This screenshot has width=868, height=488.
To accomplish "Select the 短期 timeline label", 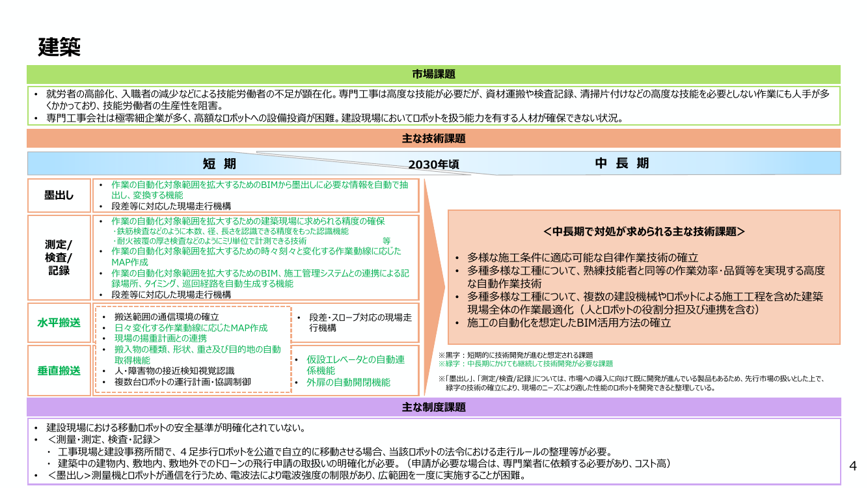I will pos(219,163).
